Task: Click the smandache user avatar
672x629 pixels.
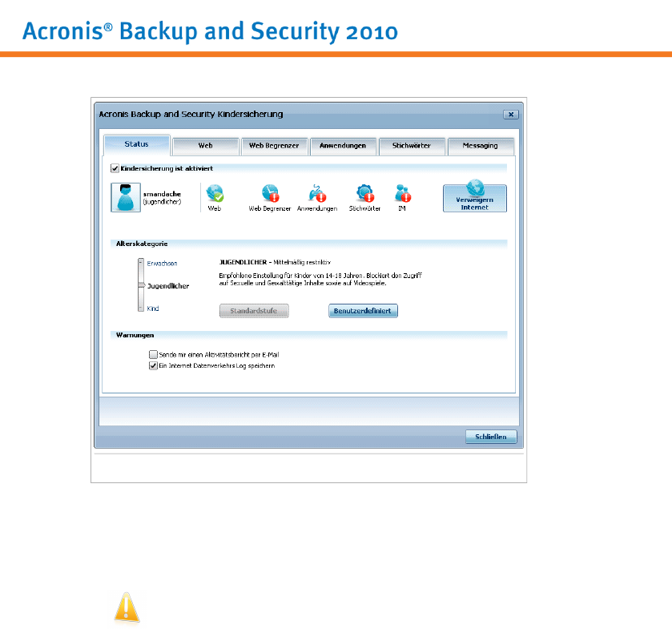Action: pos(124,197)
